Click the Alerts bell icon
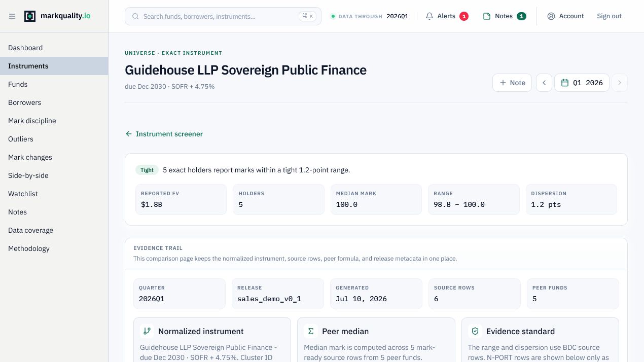 coord(430,16)
